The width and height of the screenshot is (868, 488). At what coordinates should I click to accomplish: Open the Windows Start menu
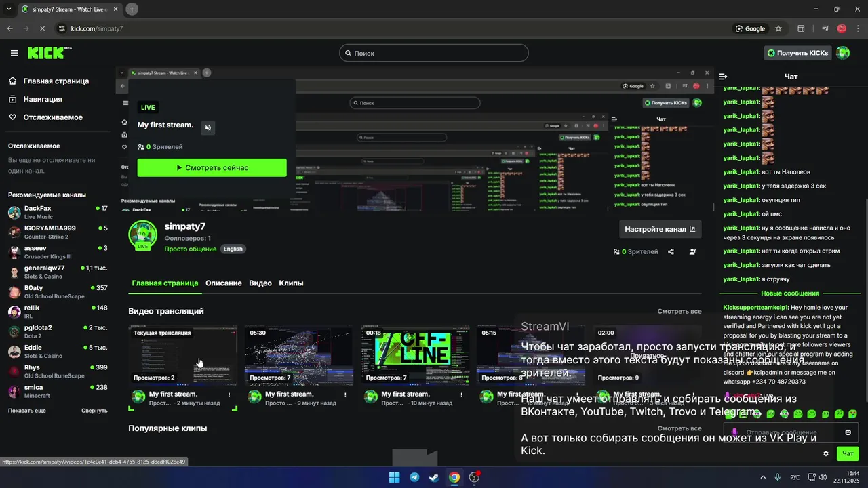click(394, 477)
